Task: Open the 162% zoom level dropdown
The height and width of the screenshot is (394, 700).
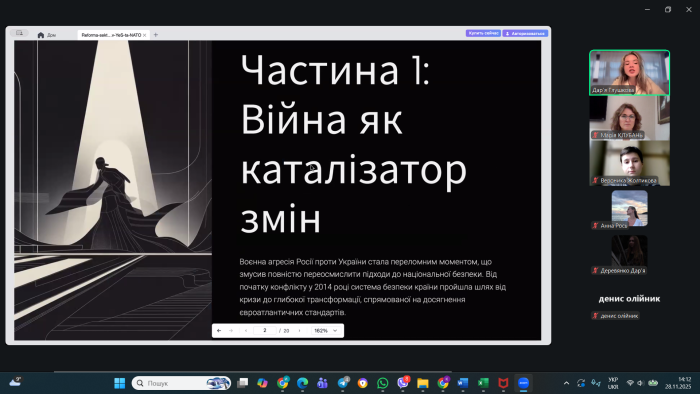Action: [x=326, y=331]
